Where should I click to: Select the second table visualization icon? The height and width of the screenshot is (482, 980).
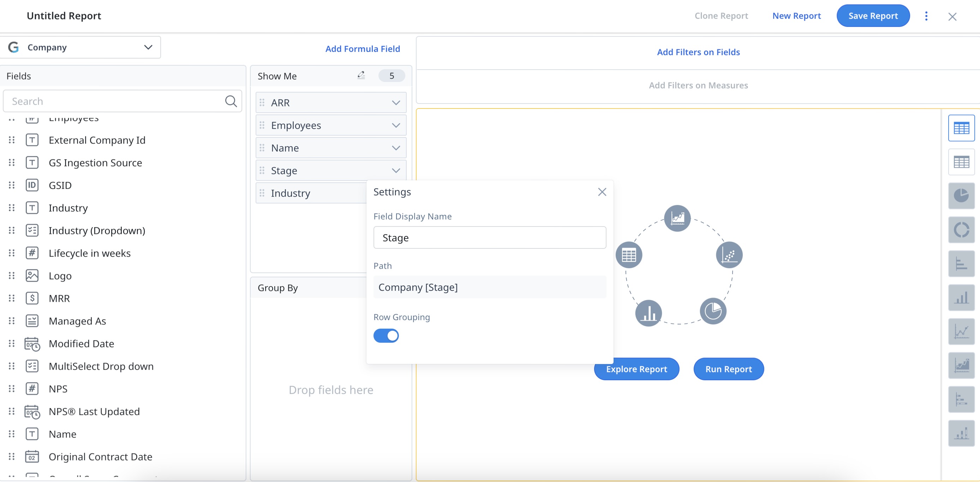961,162
